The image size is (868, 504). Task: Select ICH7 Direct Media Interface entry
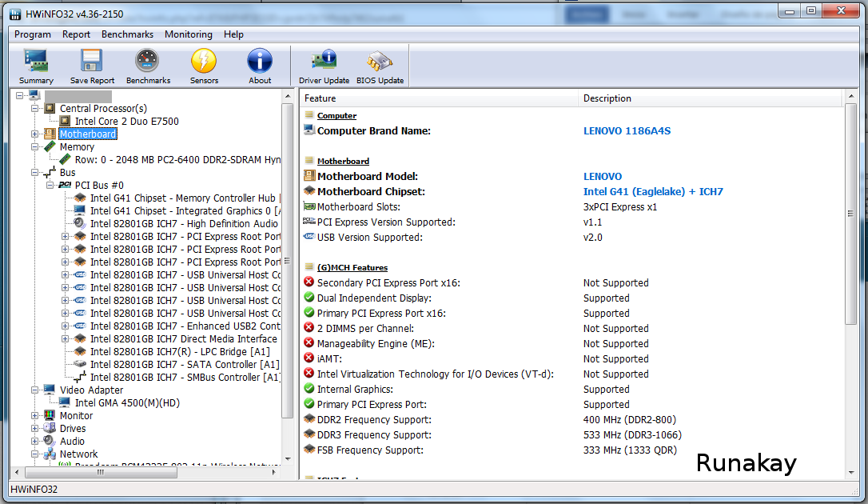[183, 338]
